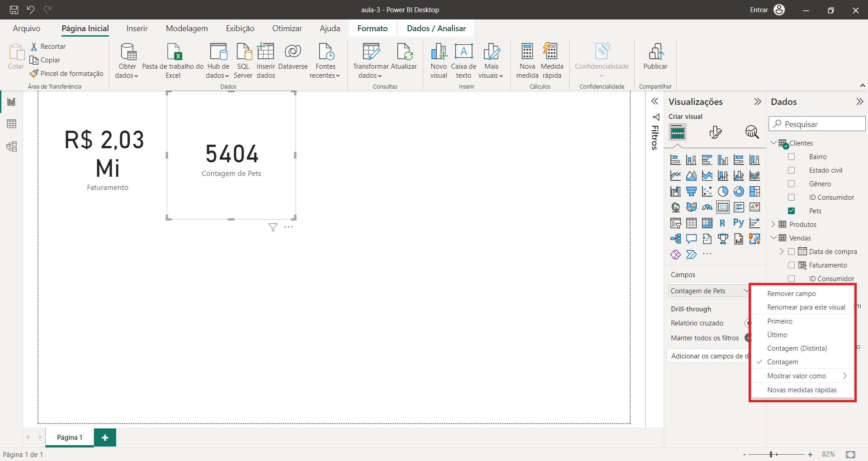Open the Contagem de Pets field dropdown
This screenshot has width=868, height=461.
[x=746, y=291]
